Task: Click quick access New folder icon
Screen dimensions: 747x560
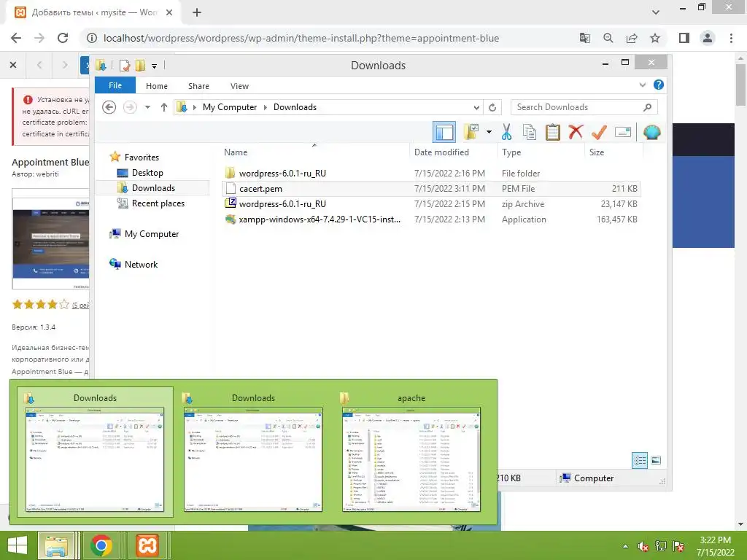Action: tap(140, 65)
